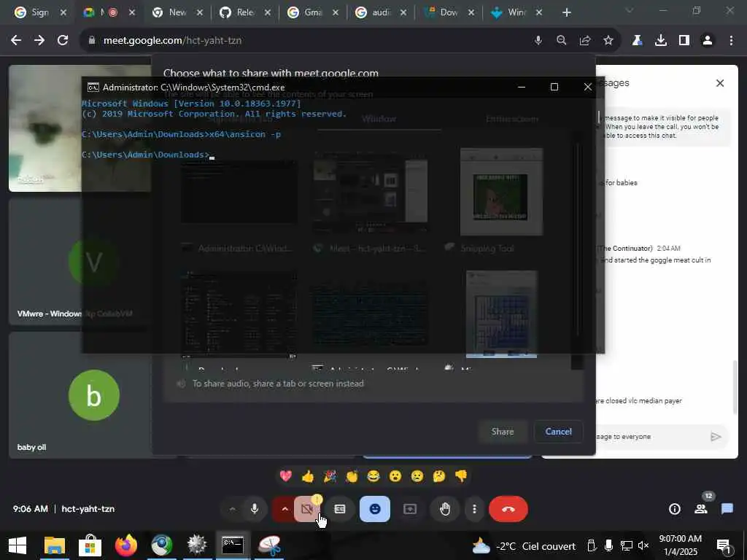Send thinking face reaction
The width and height of the screenshot is (747, 560).
click(439, 475)
